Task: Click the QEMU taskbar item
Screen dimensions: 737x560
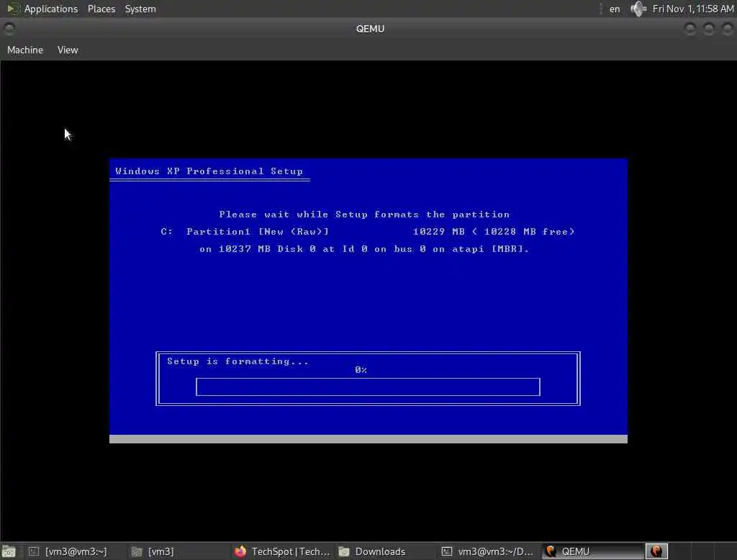Action: (592, 551)
